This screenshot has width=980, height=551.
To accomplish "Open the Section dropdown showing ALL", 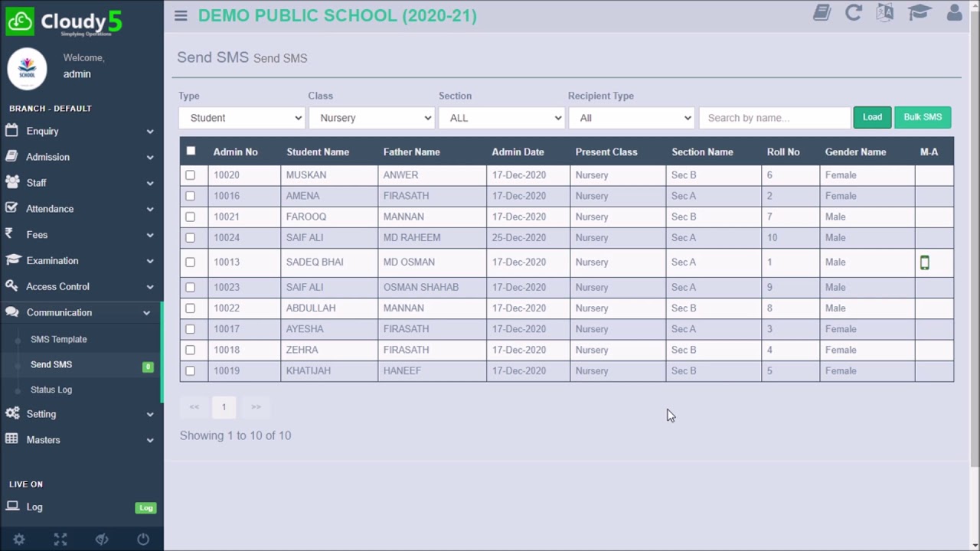I will coord(501,118).
